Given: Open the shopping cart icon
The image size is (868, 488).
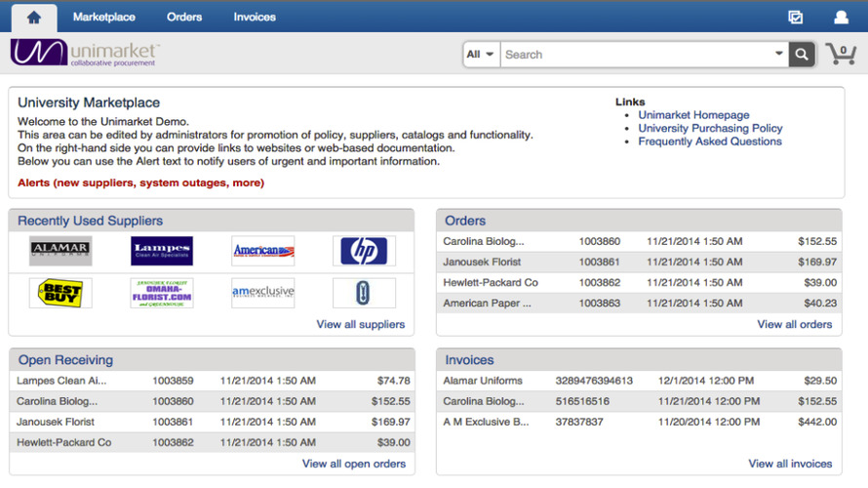Looking at the screenshot, I should click(841, 55).
